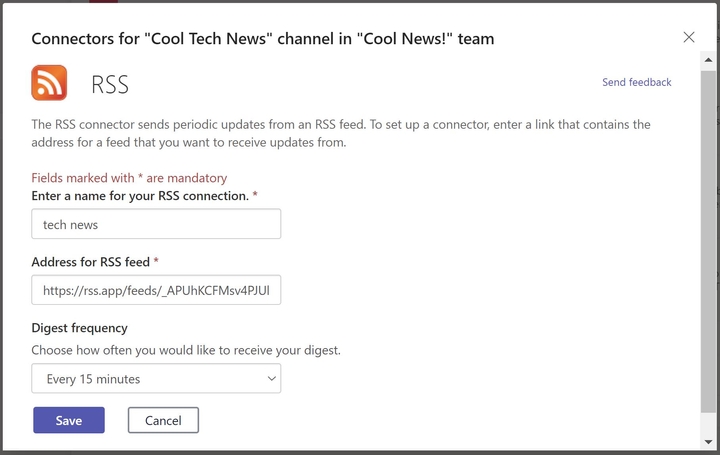This screenshot has height=455, width=720.
Task: Click the scrollbar down arrow
Action: coord(708,442)
